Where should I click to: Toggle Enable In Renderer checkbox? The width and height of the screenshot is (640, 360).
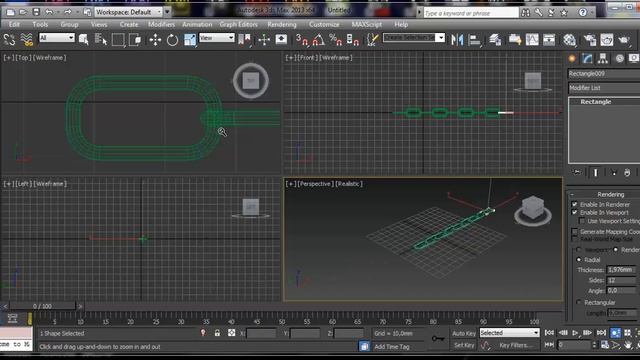point(575,204)
